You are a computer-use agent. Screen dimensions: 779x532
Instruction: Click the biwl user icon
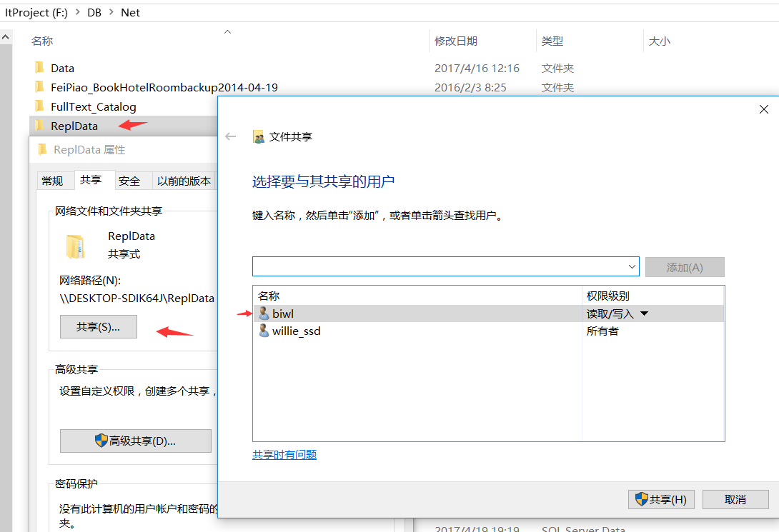[x=264, y=313]
